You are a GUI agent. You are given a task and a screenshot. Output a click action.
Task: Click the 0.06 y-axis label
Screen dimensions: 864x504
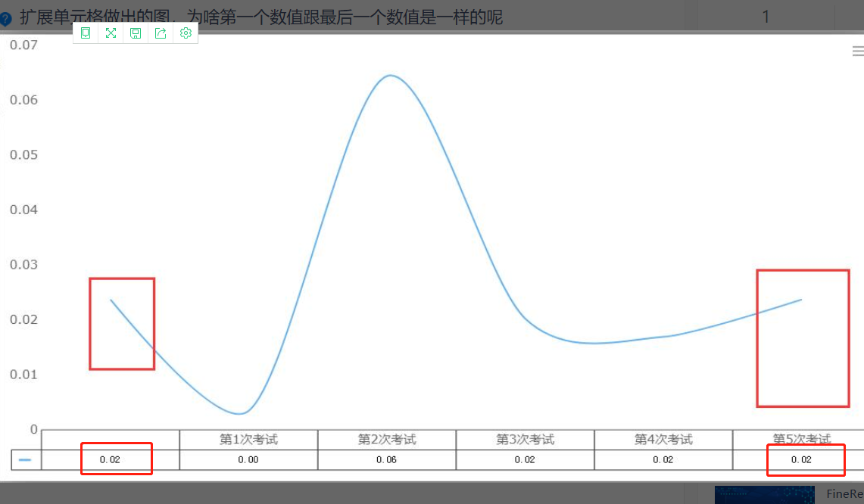pyautogui.click(x=23, y=100)
